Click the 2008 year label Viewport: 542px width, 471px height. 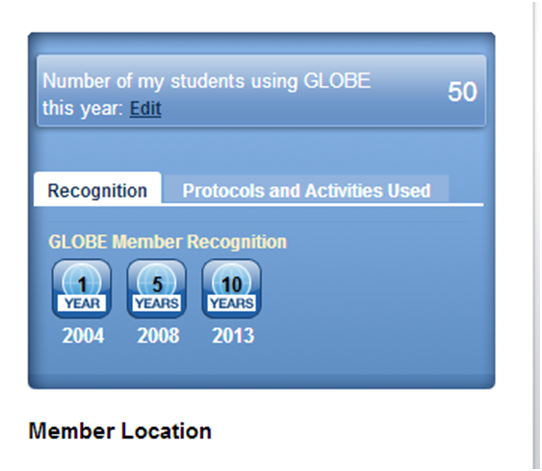(158, 336)
